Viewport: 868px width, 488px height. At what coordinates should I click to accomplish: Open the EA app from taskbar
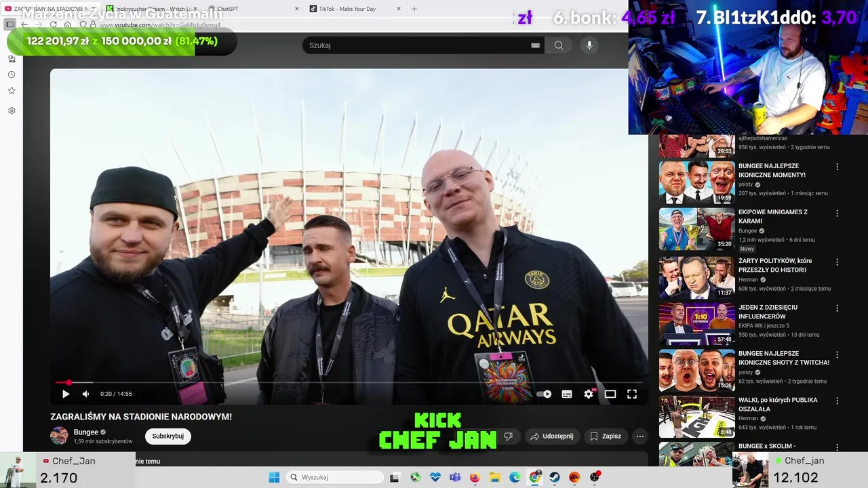point(574,477)
